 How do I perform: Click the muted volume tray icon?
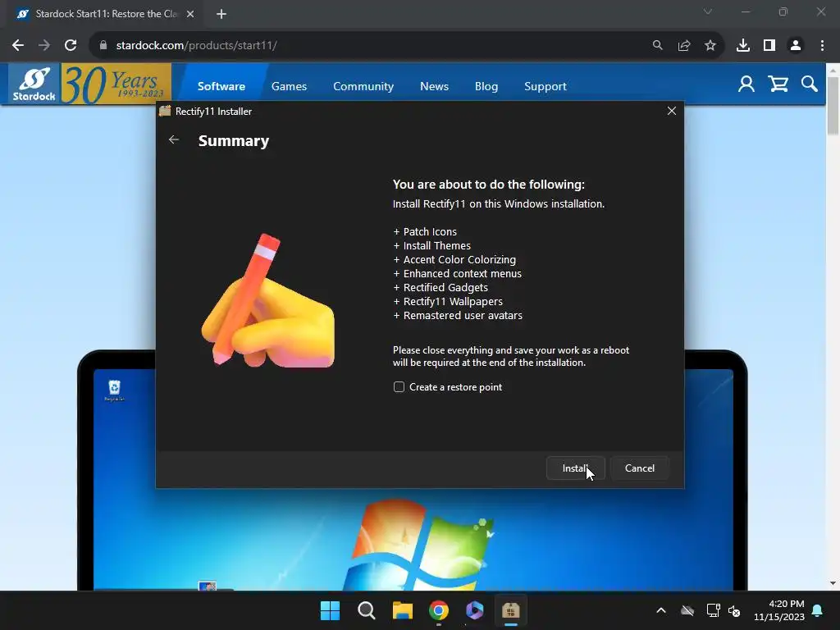[734, 610]
